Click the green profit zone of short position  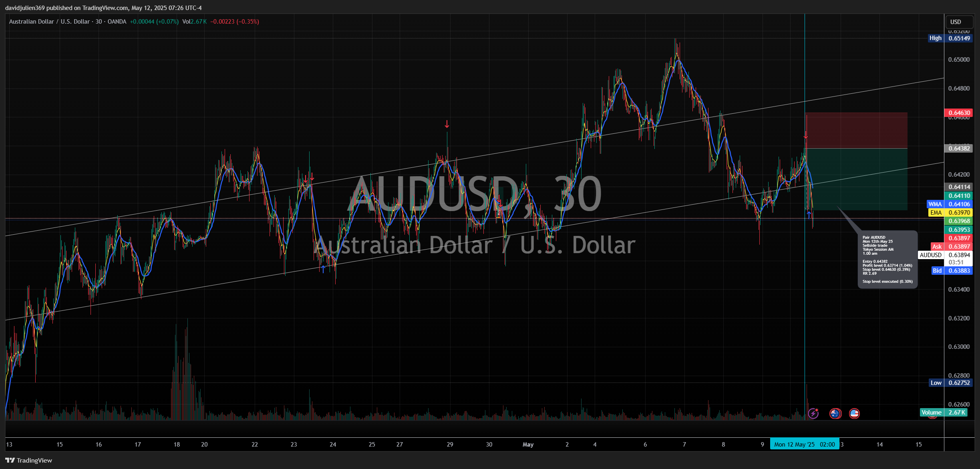857,179
